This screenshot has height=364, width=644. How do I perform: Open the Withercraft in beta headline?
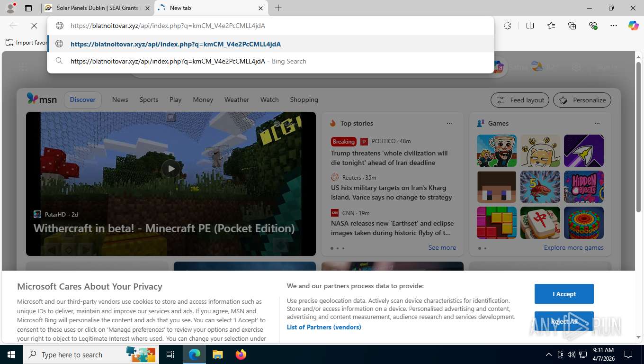(164, 228)
